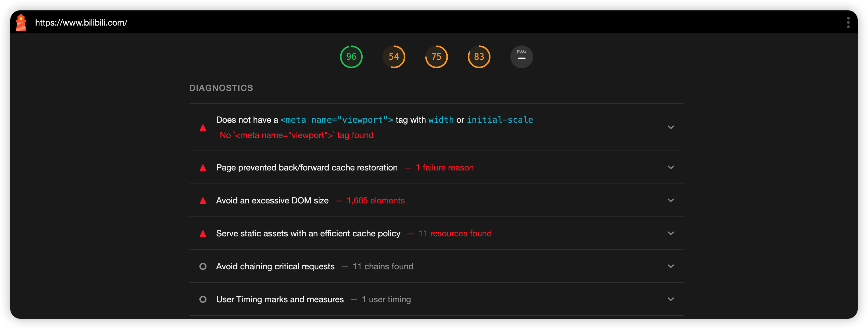Open the score 83 gauge category
The image size is (868, 329).
coord(479,57)
